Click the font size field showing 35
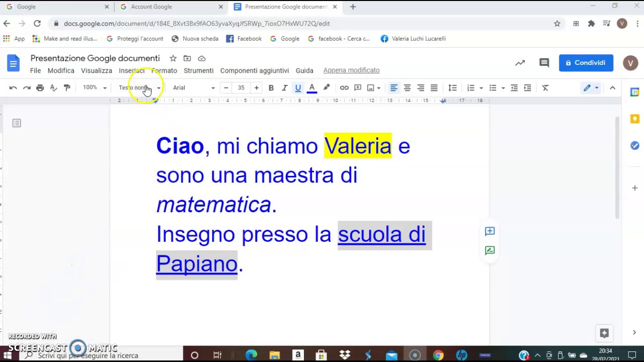 pos(241,88)
